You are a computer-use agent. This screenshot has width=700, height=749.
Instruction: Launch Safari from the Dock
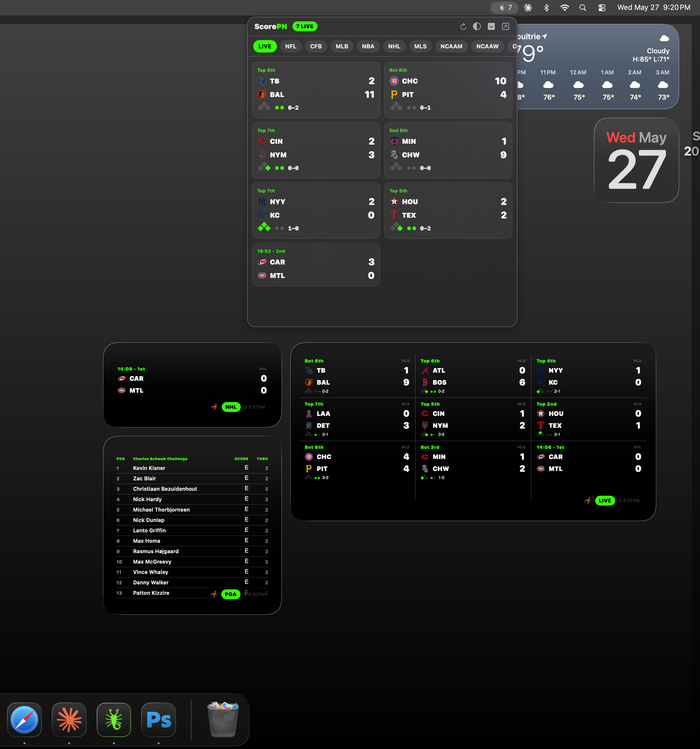point(24,720)
